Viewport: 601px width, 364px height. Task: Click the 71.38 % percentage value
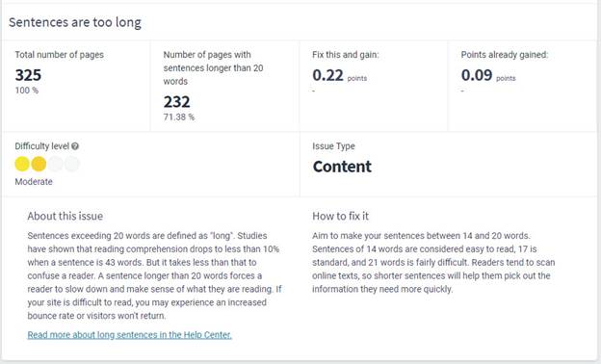(x=179, y=117)
